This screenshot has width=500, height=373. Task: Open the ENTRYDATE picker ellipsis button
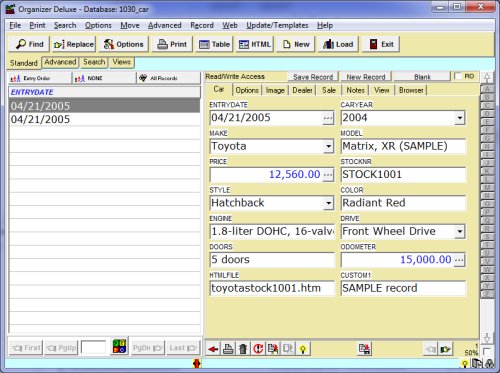point(328,118)
